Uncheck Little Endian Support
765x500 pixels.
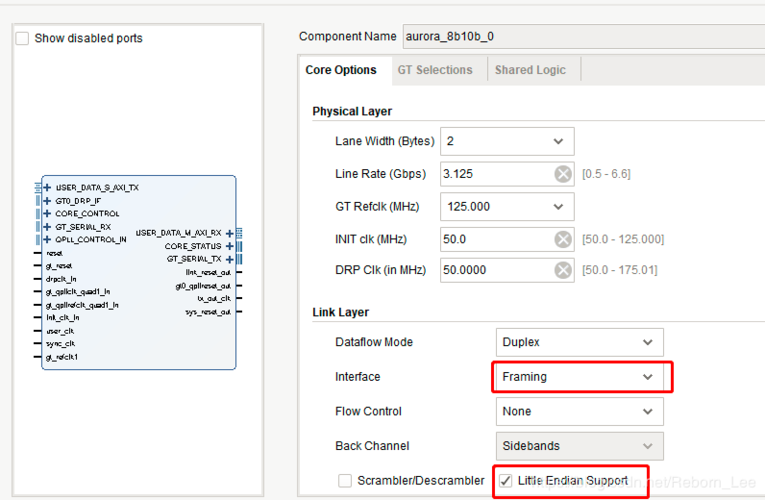(x=506, y=481)
